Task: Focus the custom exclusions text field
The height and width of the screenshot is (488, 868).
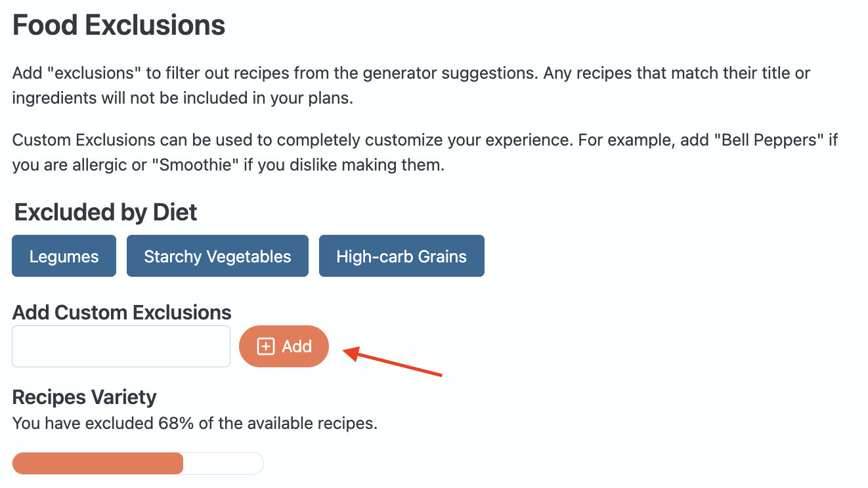Action: pos(121,346)
